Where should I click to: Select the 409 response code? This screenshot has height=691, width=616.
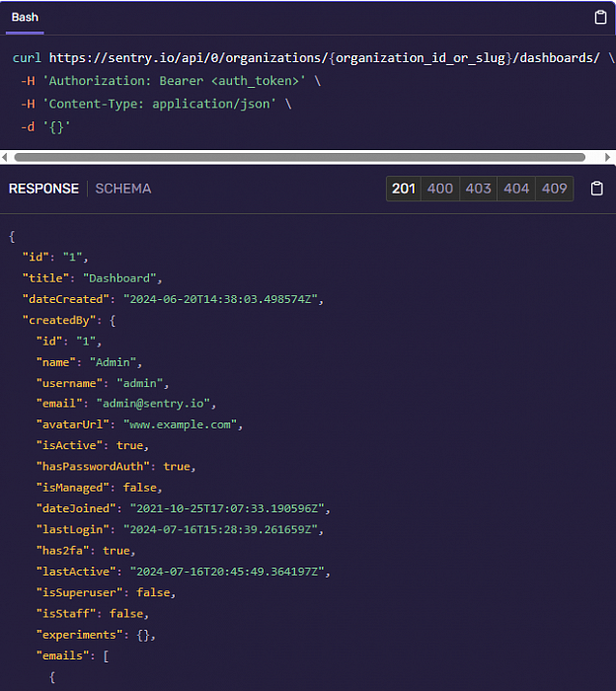(555, 189)
